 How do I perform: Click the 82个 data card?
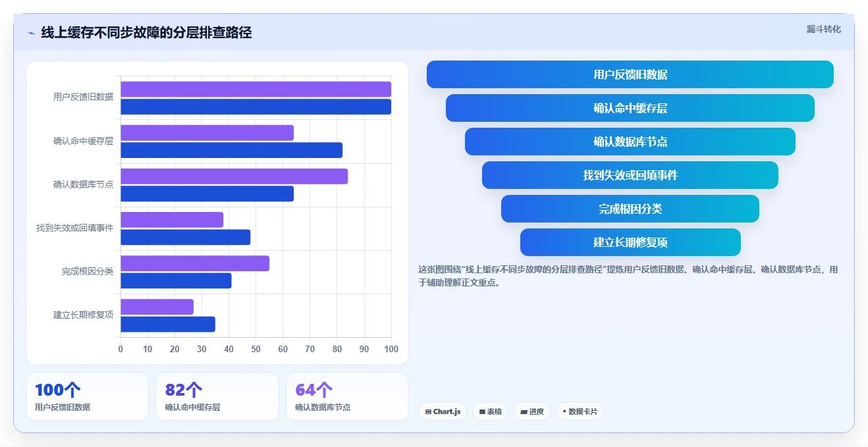click(217, 396)
